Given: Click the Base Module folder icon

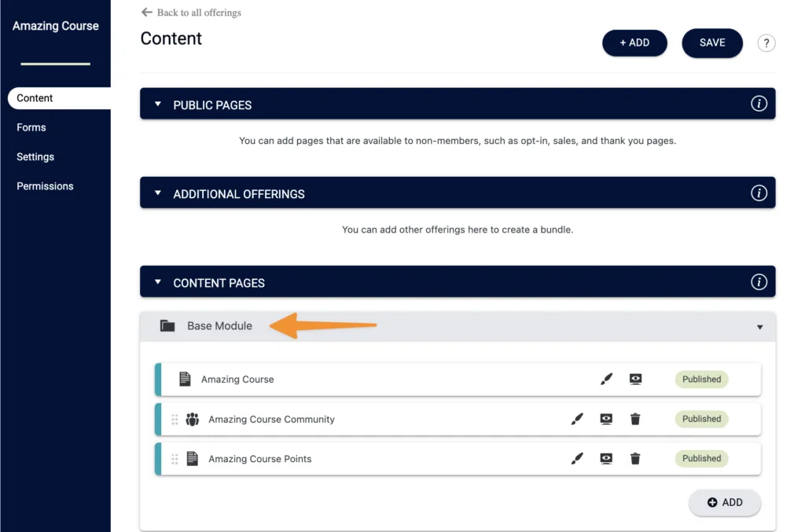Looking at the screenshot, I should [x=167, y=326].
